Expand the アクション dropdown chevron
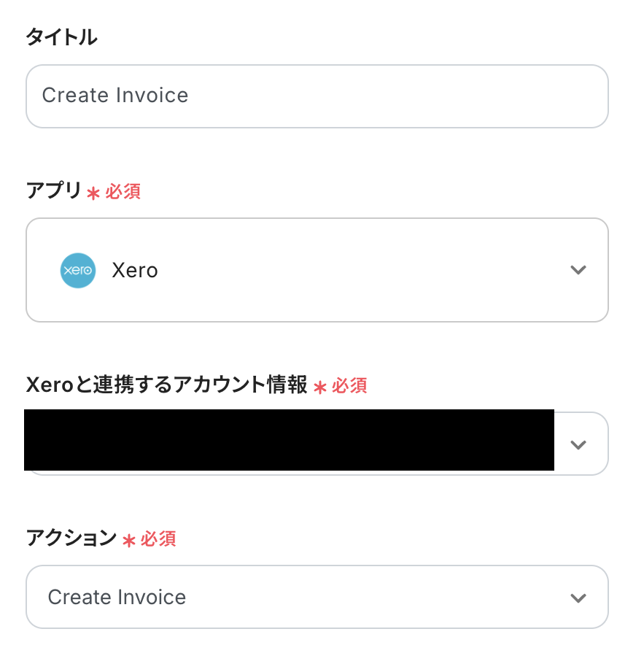 578,598
